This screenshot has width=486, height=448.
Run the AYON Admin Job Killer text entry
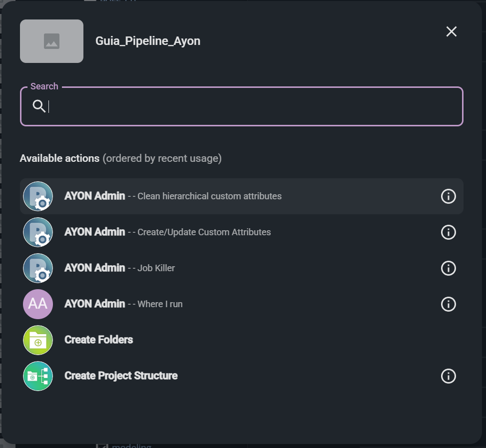click(x=120, y=268)
